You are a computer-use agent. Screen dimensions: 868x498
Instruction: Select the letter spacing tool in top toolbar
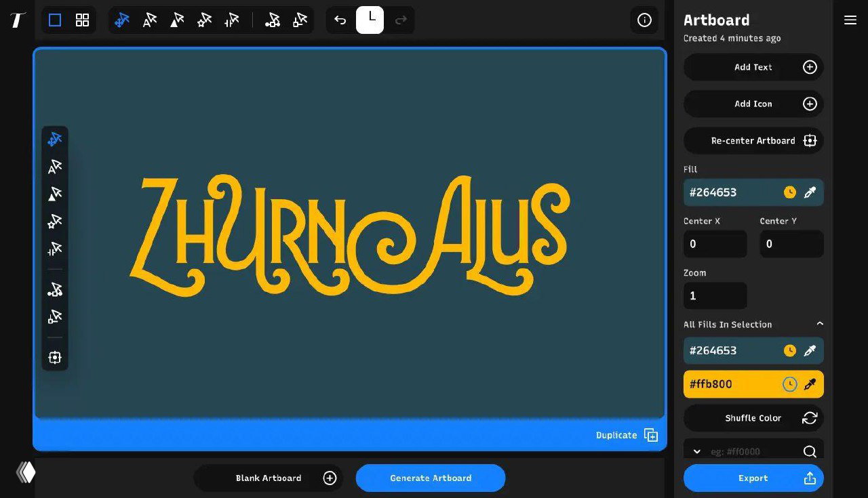click(x=232, y=20)
